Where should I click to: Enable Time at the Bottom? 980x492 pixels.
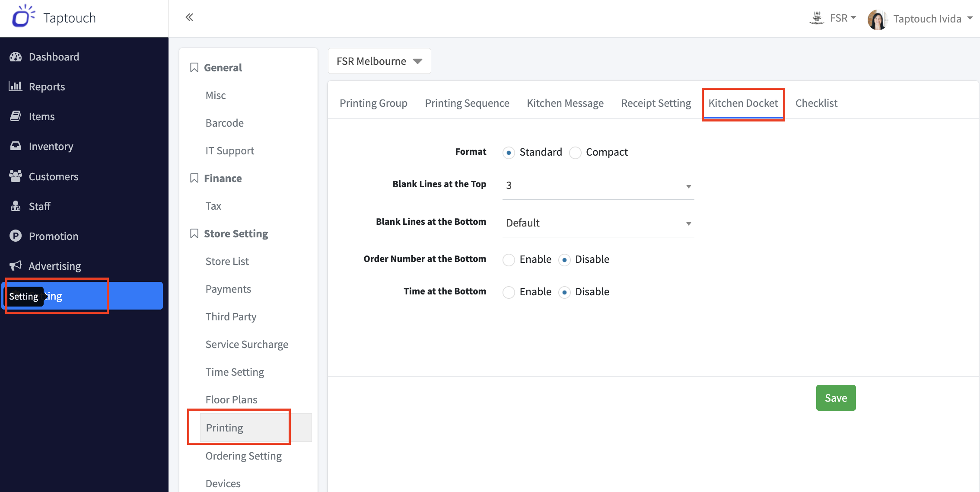(x=509, y=292)
